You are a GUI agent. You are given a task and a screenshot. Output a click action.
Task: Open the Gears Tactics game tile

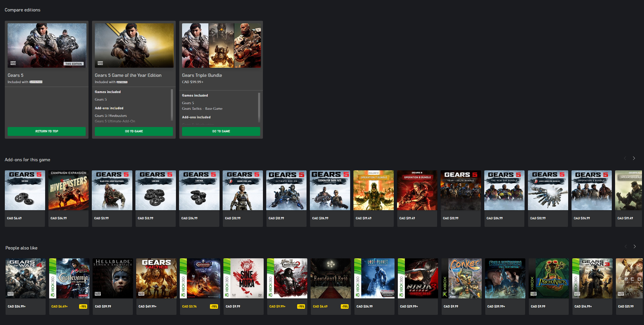coord(156,286)
